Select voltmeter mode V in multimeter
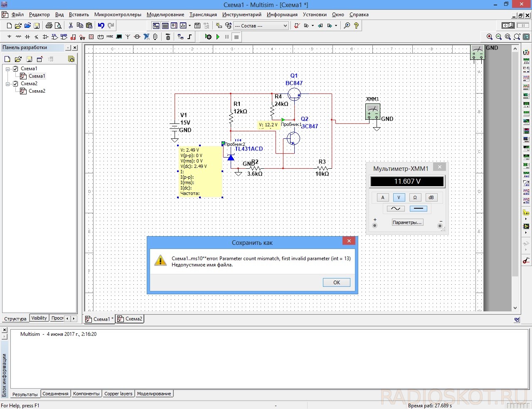The image size is (532, 409). [x=399, y=197]
